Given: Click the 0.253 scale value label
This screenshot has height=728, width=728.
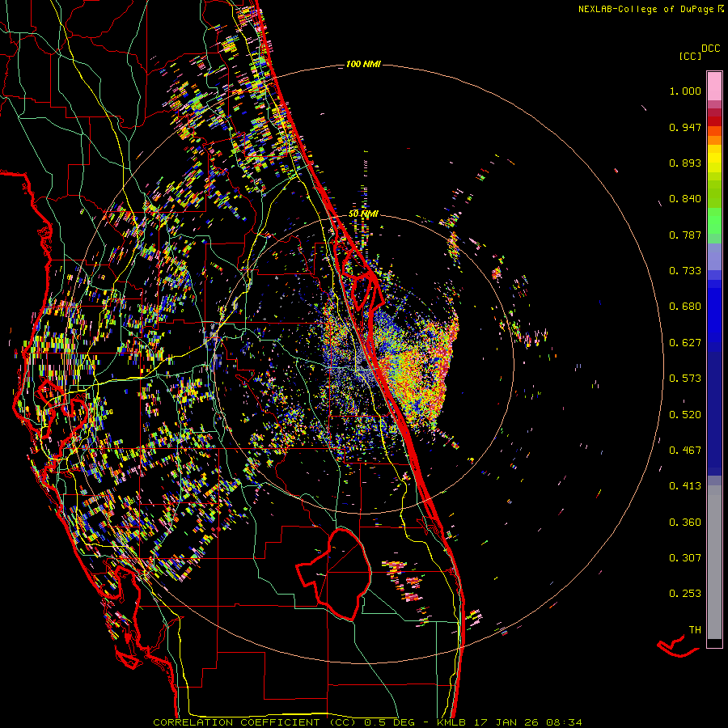Looking at the screenshot, I should coord(685,594).
